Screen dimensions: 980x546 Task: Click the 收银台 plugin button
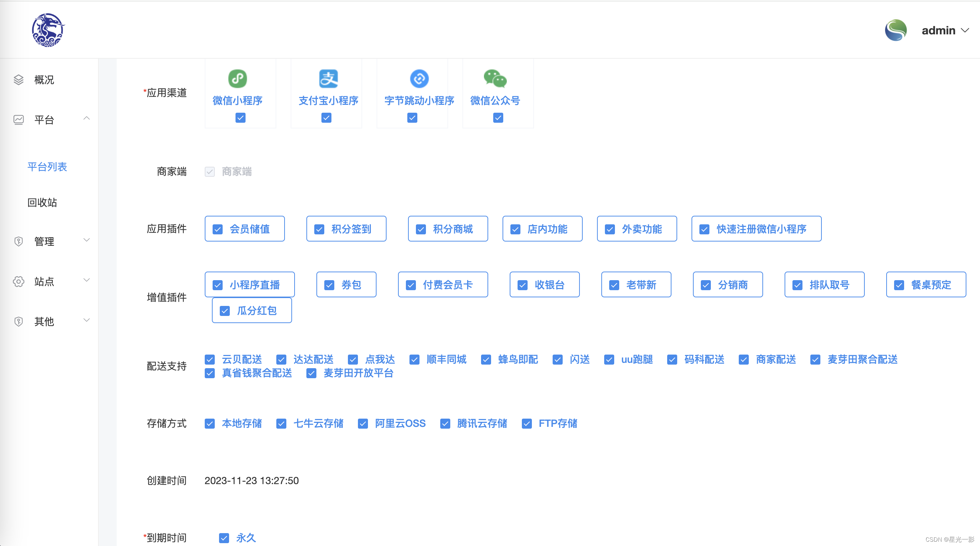(544, 285)
